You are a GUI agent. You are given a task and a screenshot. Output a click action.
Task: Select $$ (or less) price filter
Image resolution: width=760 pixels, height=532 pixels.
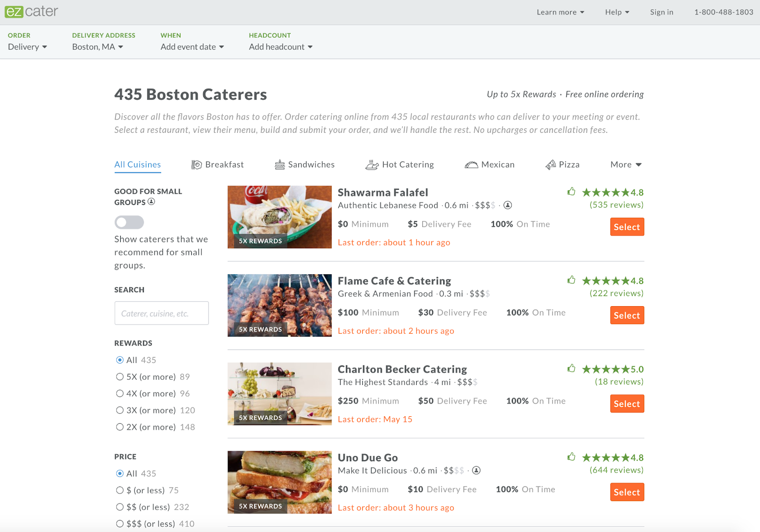coord(120,507)
